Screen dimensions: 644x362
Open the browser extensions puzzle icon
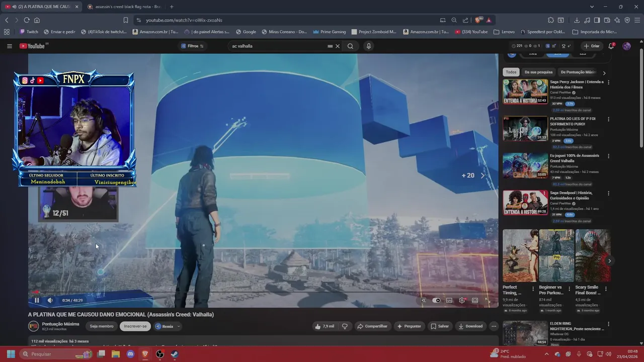[x=551, y=20]
